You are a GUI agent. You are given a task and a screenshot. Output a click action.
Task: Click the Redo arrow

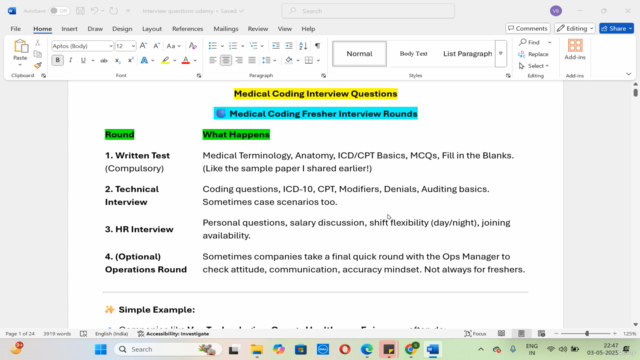[x=114, y=11]
